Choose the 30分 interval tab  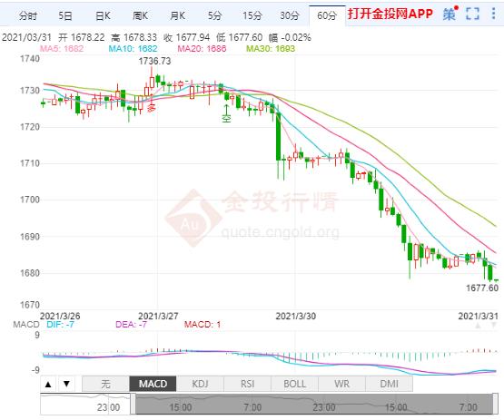tap(290, 15)
